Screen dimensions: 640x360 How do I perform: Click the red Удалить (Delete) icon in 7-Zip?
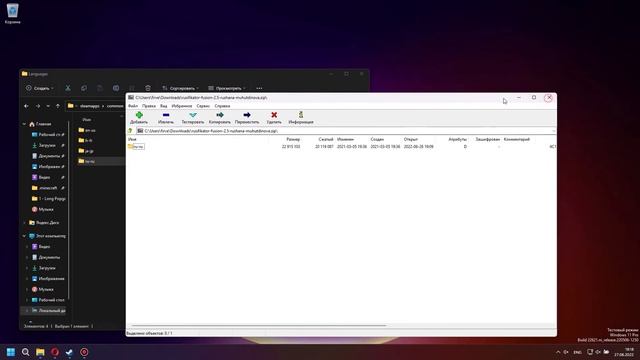(274, 115)
